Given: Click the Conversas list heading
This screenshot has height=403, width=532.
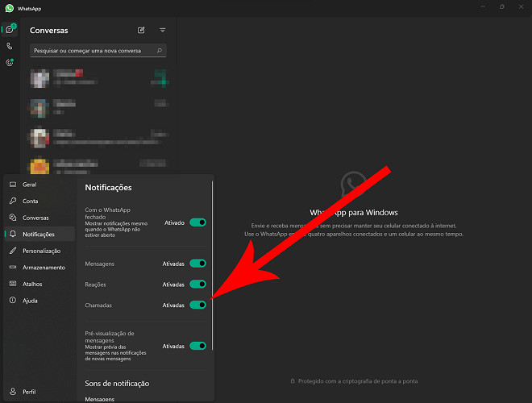Looking at the screenshot, I should 49,30.
